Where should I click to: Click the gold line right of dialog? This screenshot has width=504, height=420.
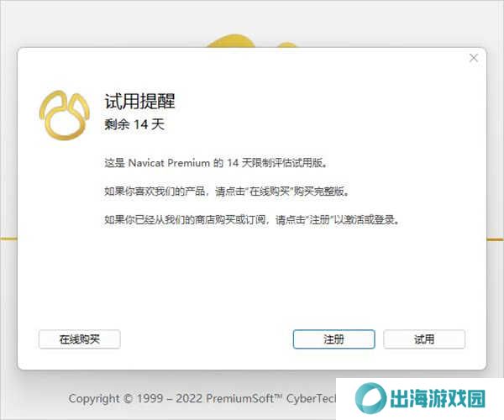495,239
